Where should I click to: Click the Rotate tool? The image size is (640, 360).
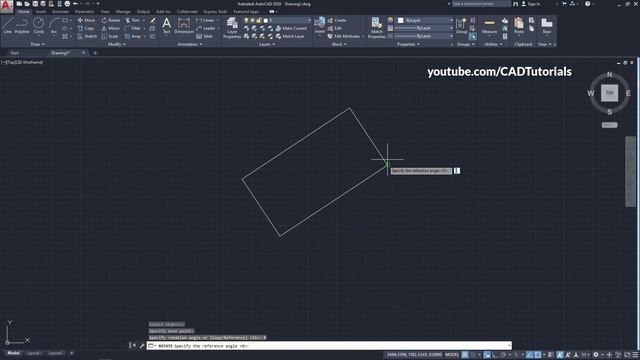tap(111, 20)
